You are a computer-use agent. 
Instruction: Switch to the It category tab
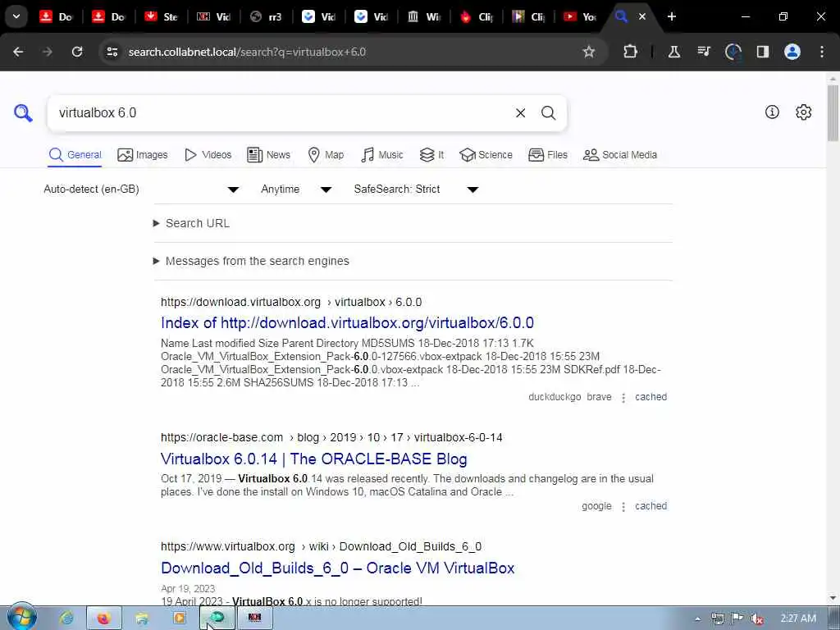click(x=431, y=155)
